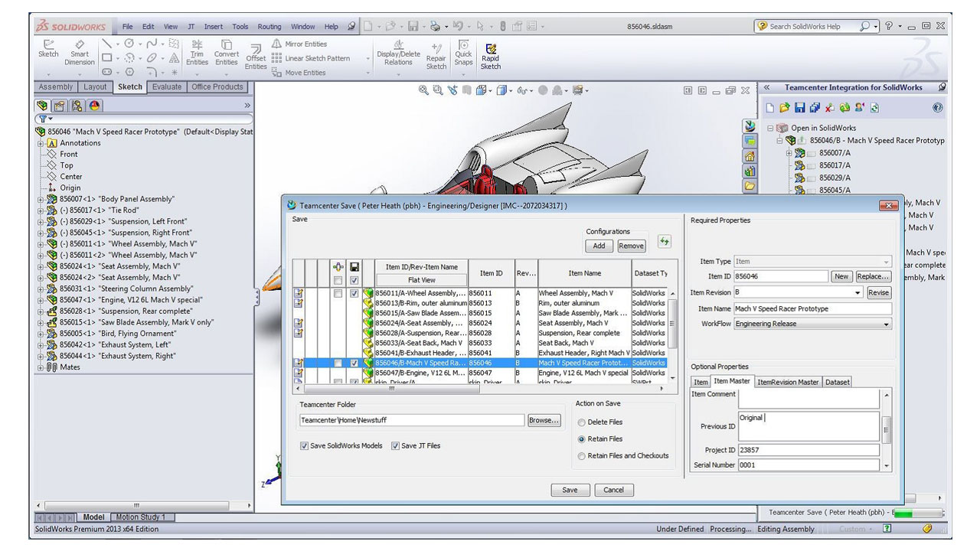Activate the Smart Dimension tool
This screenshot has width=980, height=551.
[80, 51]
